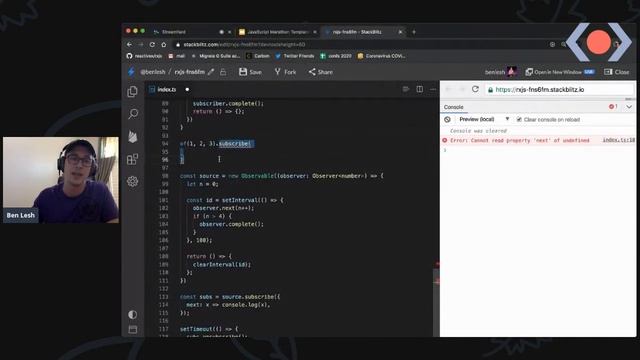Click the StackBlitz lightning bolt logo

click(x=131, y=72)
